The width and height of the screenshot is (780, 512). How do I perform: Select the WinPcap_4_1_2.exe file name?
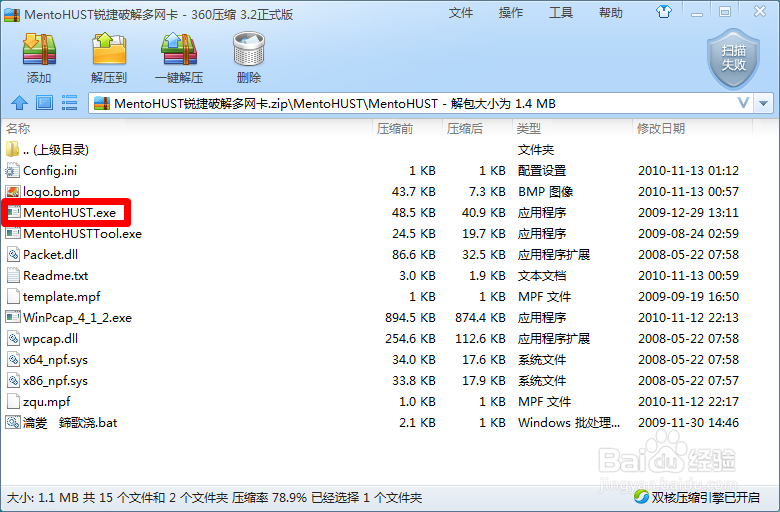tap(78, 317)
